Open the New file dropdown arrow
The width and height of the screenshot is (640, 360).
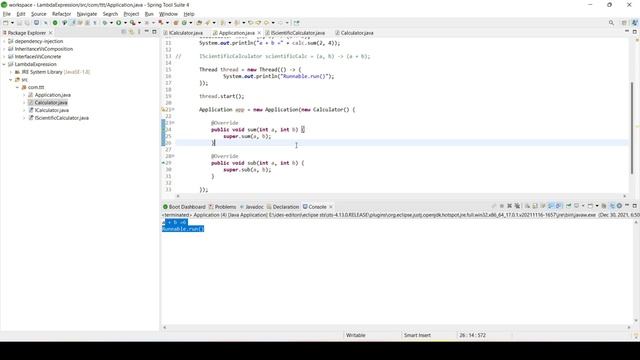coord(12,23)
